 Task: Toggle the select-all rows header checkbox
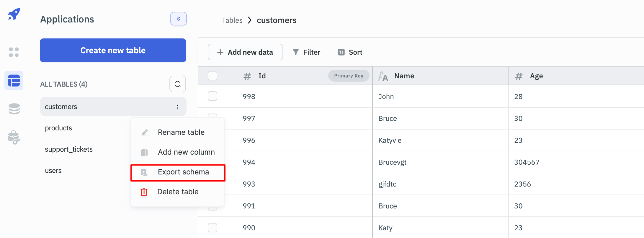pyautogui.click(x=213, y=76)
